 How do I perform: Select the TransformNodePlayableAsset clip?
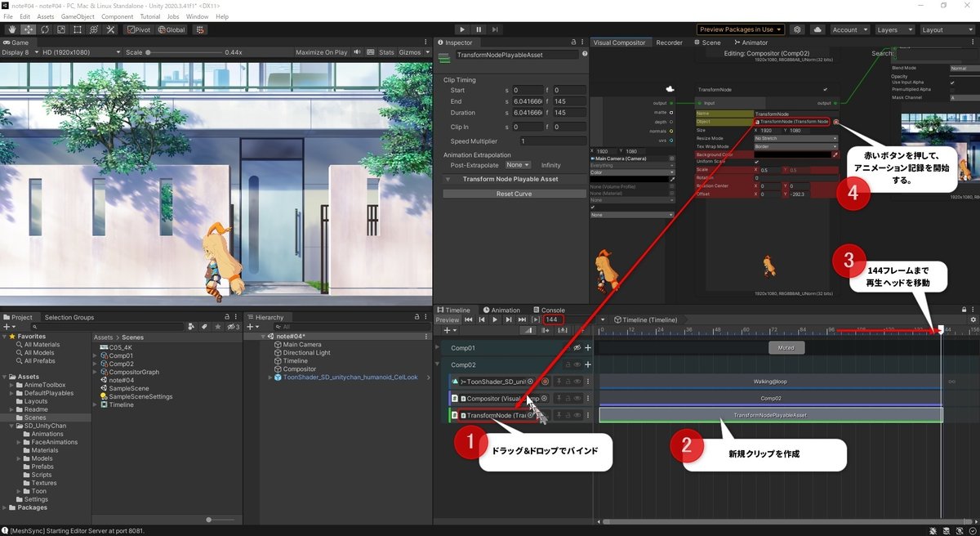tap(770, 415)
